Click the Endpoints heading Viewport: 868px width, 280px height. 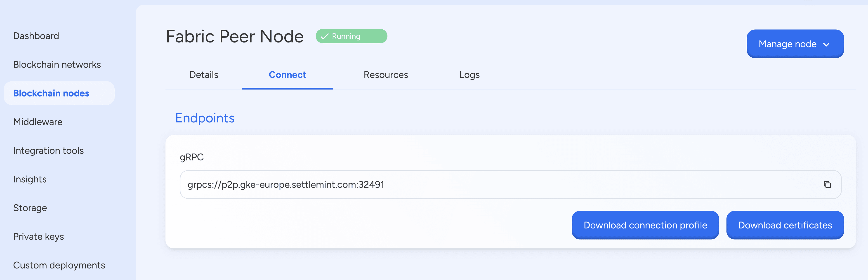[x=205, y=118]
